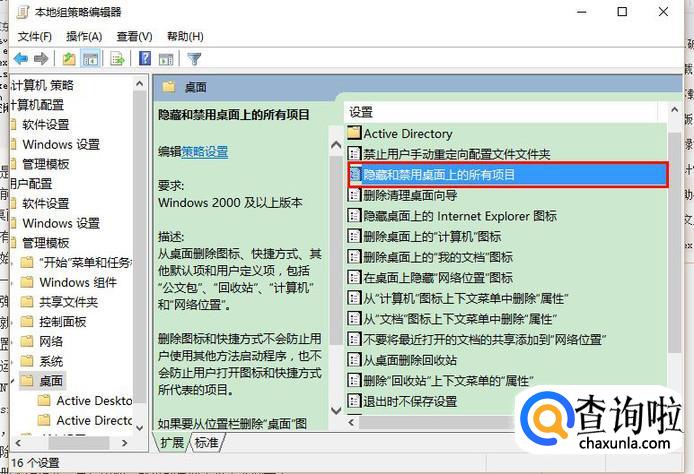This screenshot has height=474, width=694.
Task: Maximize the 本地组策略编辑器 window
Action: pyautogui.click(x=622, y=12)
